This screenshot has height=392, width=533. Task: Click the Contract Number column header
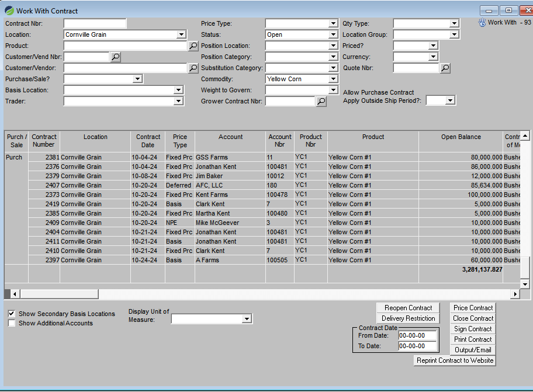coord(44,141)
